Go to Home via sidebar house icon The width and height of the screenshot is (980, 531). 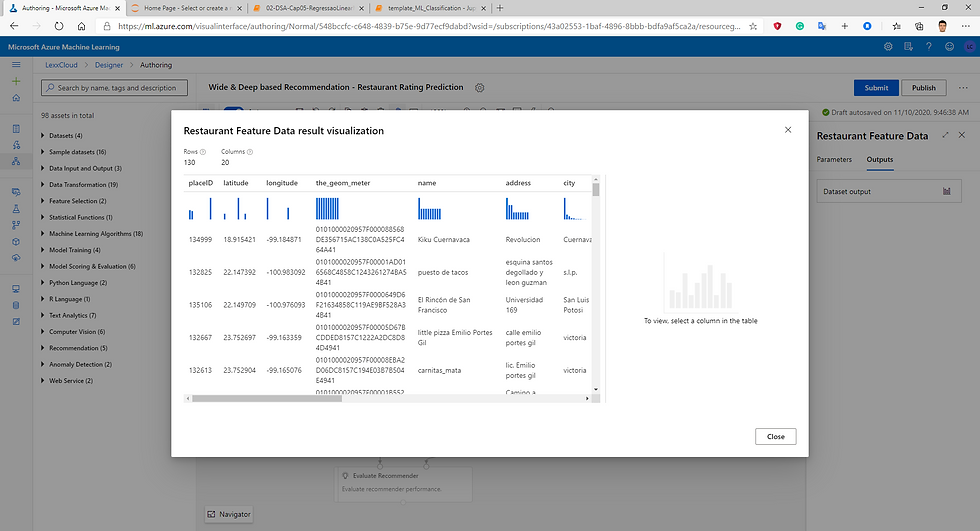click(x=16, y=97)
